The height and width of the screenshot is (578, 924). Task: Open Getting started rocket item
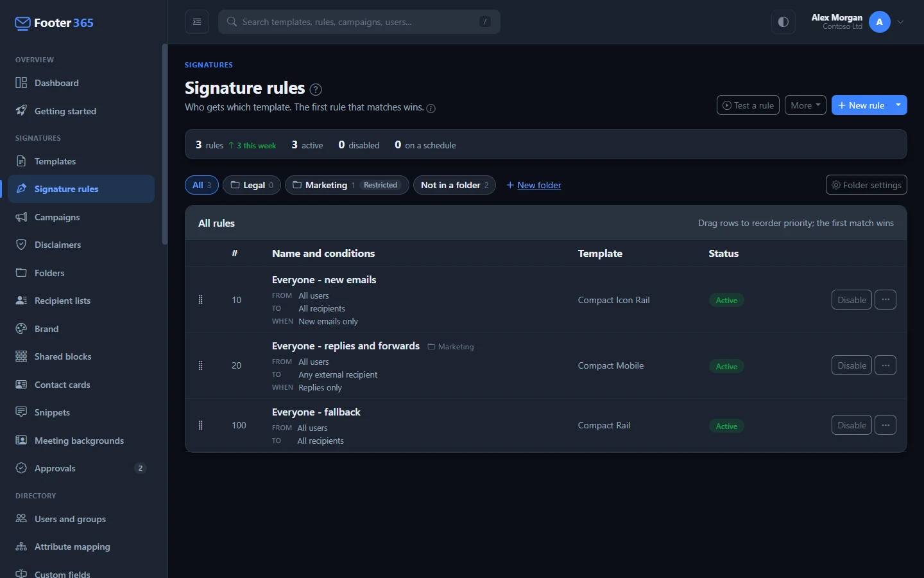81,111
